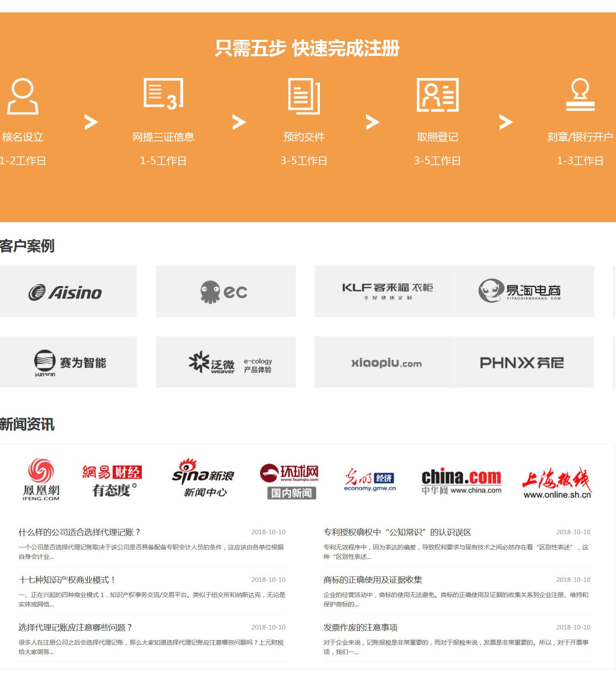Click the 上海热线 online.sh.cn logo
The height and width of the screenshot is (673, 616).
tap(557, 482)
